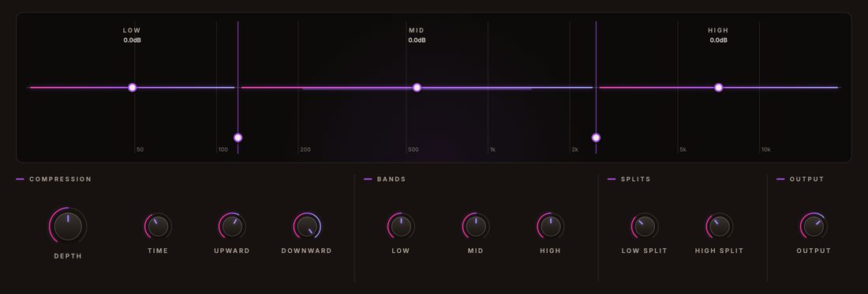Click the SPLITS section header
The image size is (868, 294).
pyautogui.click(x=636, y=179)
